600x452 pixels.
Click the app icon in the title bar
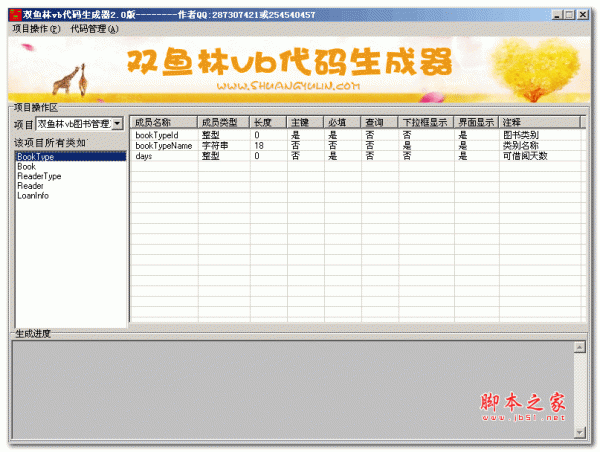click(x=15, y=15)
